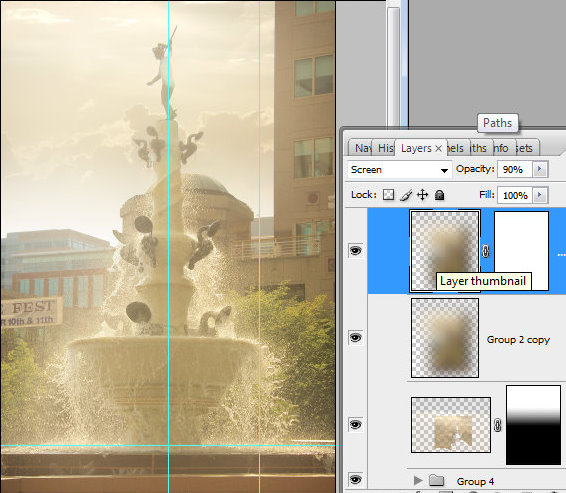Image resolution: width=566 pixels, height=493 pixels.
Task: Click the Opacity 90% field
Action: (x=514, y=169)
